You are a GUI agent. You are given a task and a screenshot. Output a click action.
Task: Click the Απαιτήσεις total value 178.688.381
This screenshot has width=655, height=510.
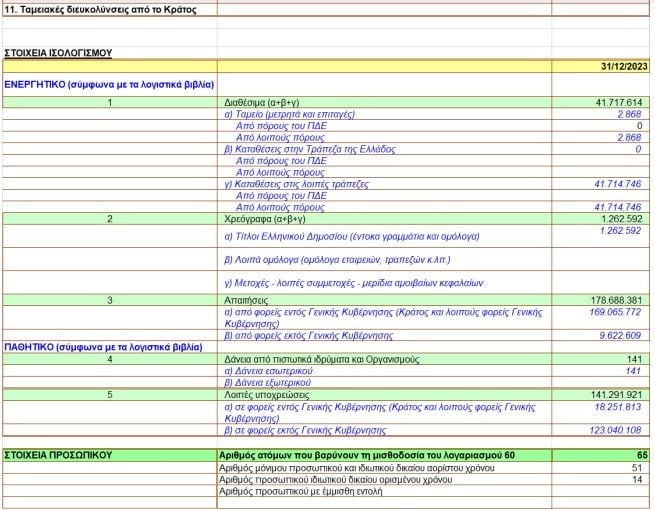click(x=615, y=299)
